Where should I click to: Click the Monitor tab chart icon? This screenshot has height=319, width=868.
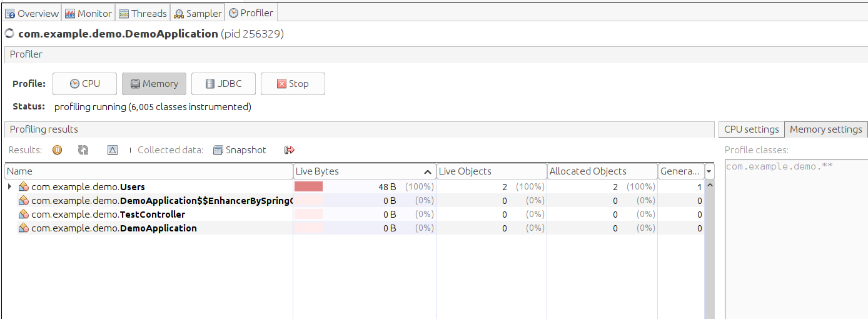click(x=70, y=13)
